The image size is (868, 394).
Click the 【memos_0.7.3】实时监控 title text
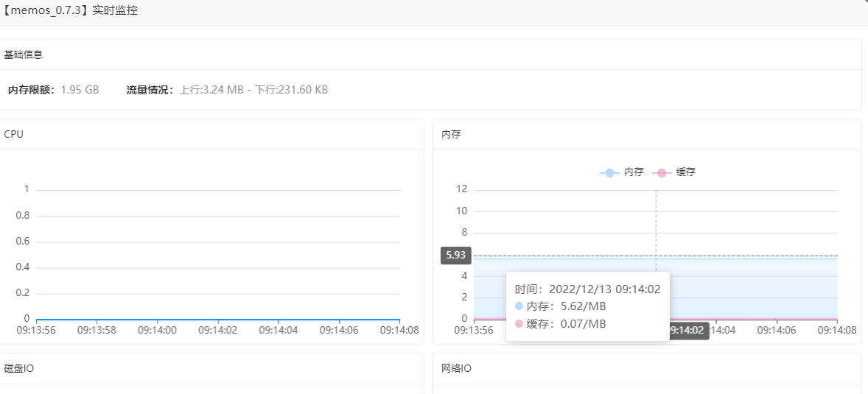69,10
